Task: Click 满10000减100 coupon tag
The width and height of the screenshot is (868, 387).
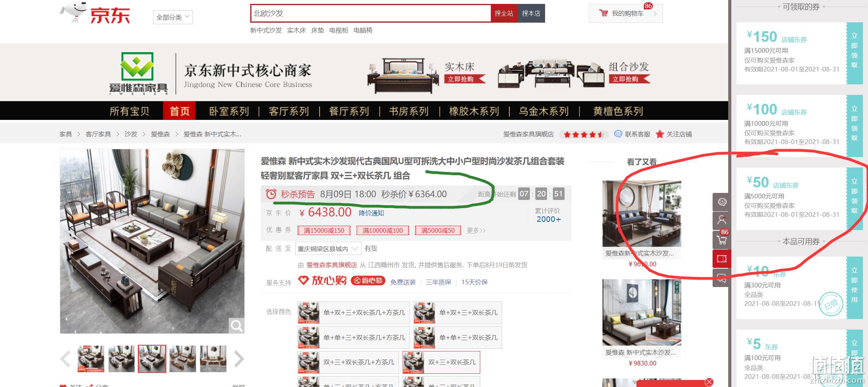Action: pyautogui.click(x=383, y=230)
